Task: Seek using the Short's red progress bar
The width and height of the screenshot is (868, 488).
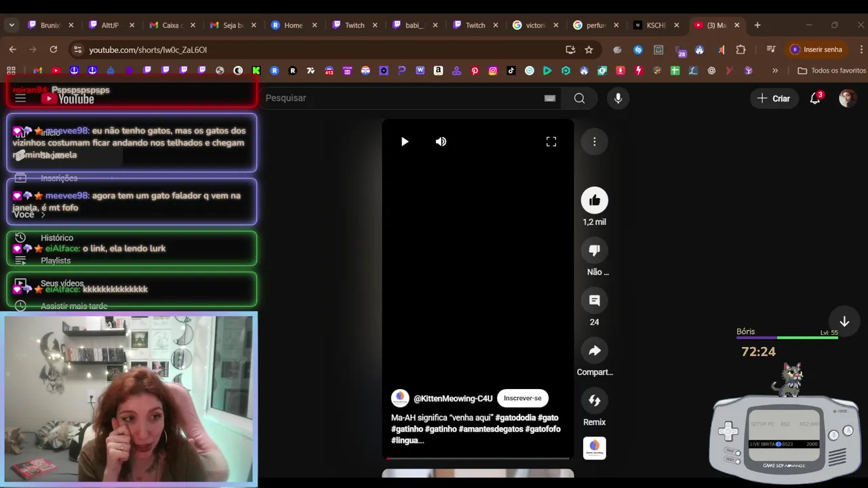Action: 478,458
